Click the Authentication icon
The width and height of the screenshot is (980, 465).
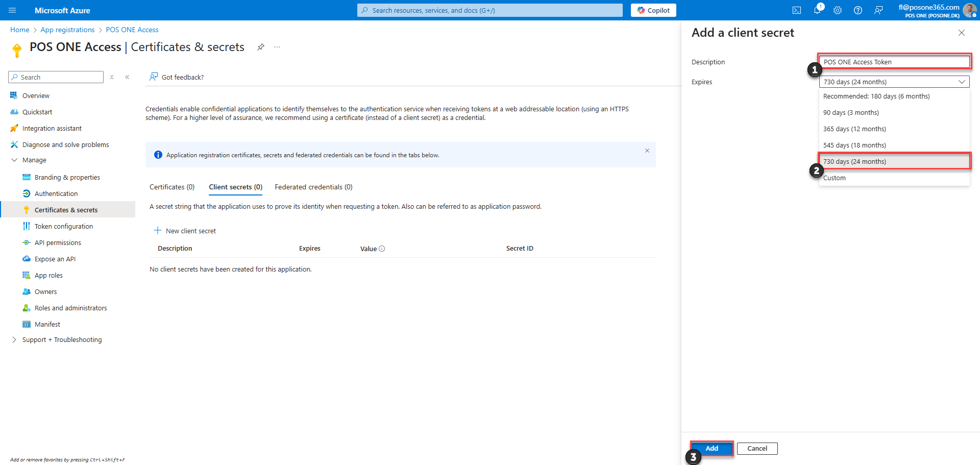pyautogui.click(x=27, y=193)
